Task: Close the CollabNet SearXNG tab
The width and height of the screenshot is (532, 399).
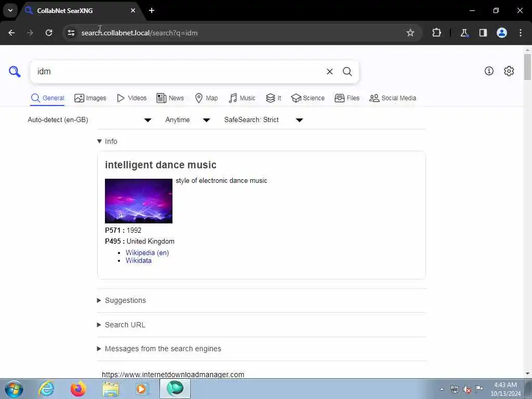Action: point(133,10)
